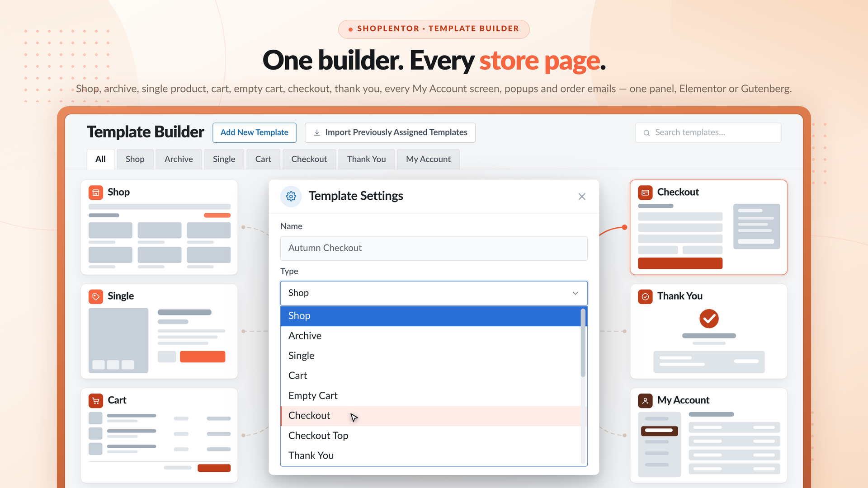Select Shop option in Type list
The image size is (868, 488).
click(430, 316)
